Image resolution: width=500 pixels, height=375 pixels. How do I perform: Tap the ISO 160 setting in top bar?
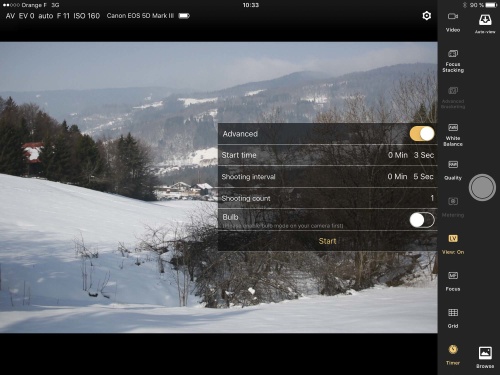coord(86,16)
